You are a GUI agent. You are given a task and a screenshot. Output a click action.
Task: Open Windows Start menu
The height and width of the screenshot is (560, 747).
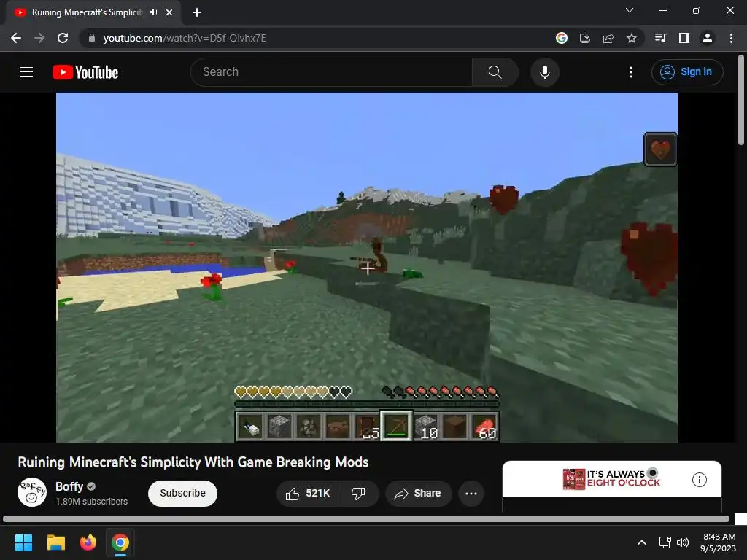pos(23,542)
